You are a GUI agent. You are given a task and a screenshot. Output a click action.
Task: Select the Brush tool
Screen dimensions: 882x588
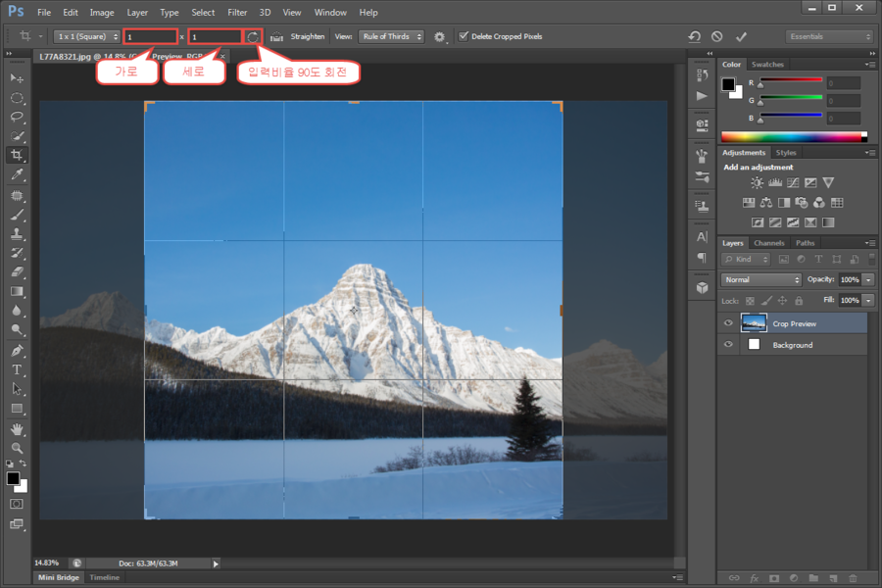click(x=17, y=215)
